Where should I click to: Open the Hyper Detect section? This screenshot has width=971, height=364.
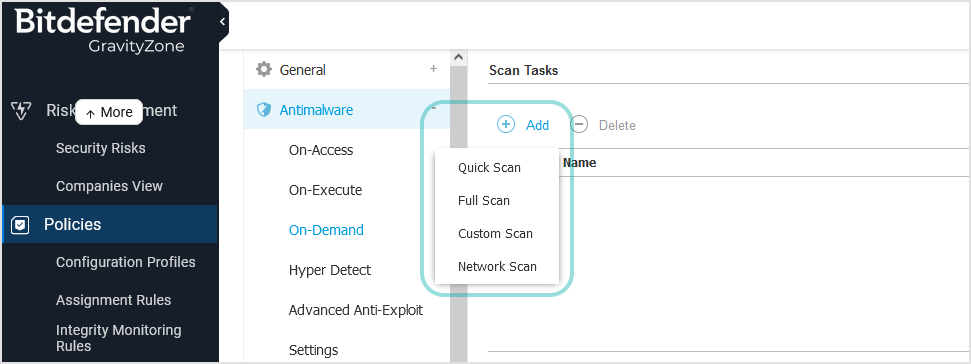329,270
